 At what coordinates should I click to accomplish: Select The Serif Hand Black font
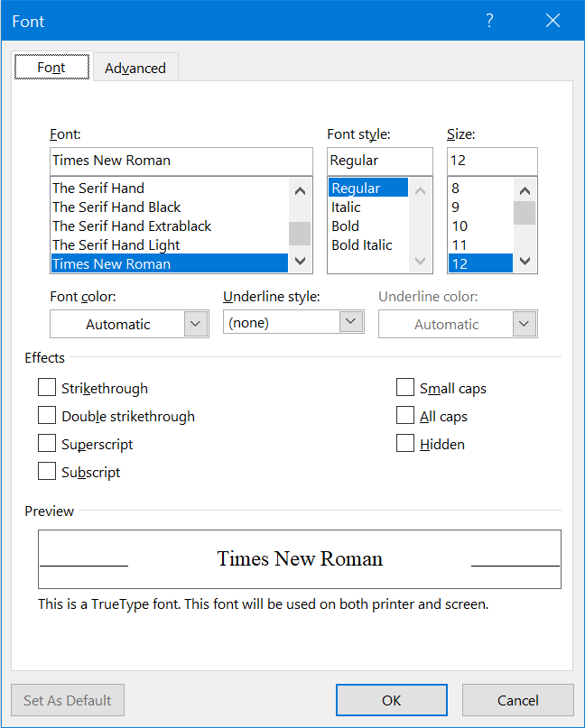point(170,207)
